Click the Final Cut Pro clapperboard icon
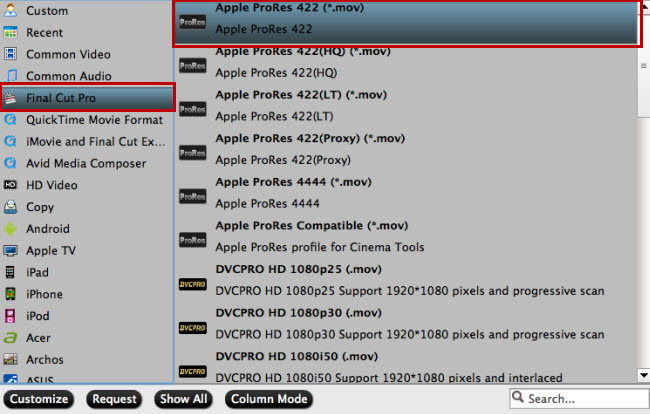 coord(10,98)
